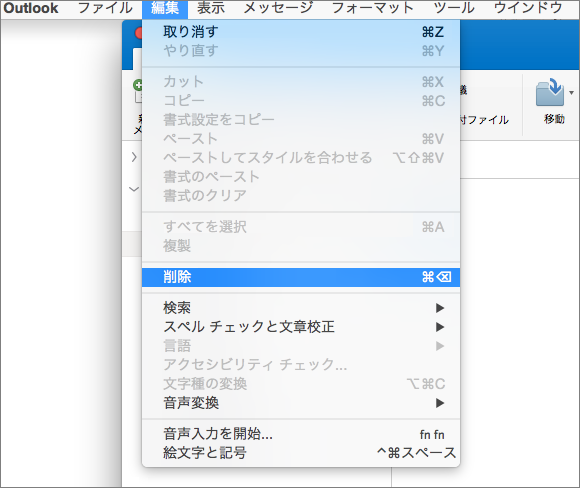
Task: Select 絵文字と記号 menu item
Action: (x=301, y=453)
